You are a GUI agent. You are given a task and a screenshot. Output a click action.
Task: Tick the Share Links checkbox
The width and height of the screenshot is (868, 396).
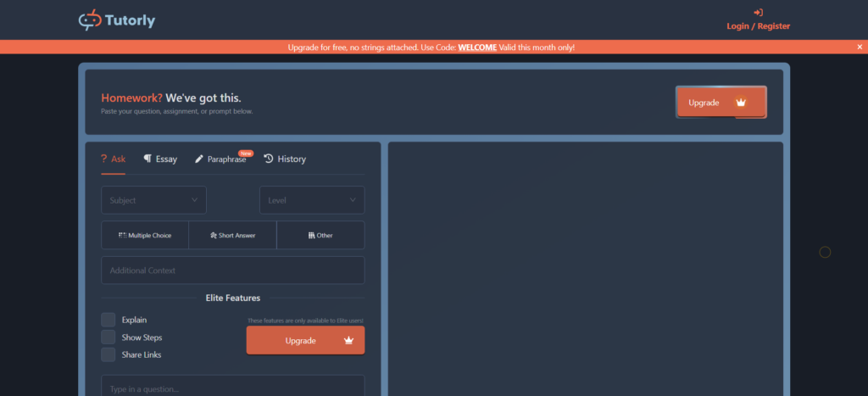click(108, 354)
